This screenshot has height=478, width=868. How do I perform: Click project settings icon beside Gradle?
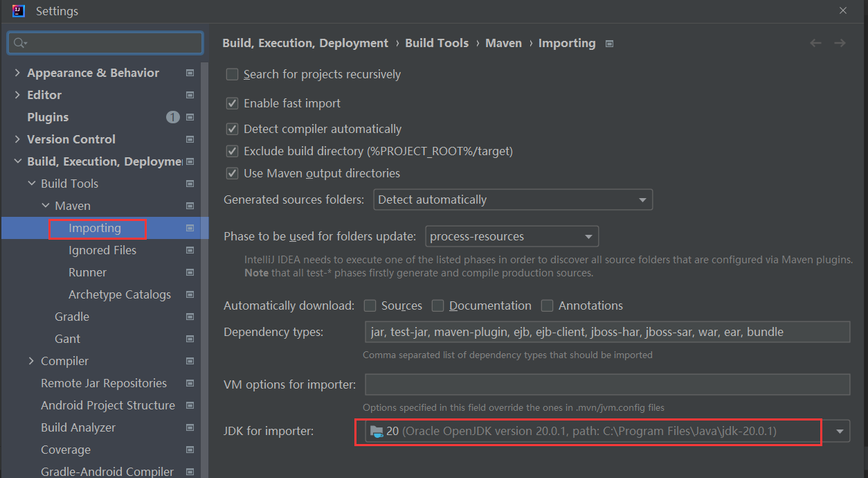(190, 317)
